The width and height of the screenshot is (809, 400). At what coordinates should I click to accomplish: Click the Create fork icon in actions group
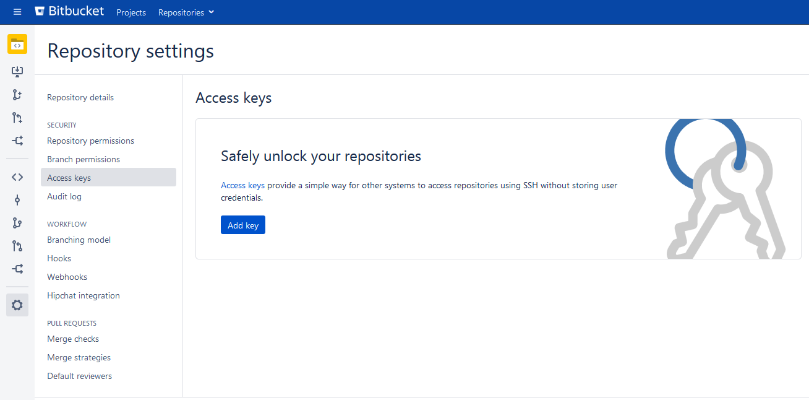[17, 140]
